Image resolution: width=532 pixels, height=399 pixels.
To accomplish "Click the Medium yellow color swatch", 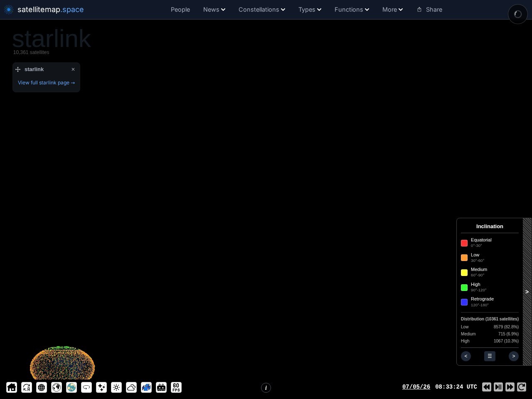I will click(464, 273).
